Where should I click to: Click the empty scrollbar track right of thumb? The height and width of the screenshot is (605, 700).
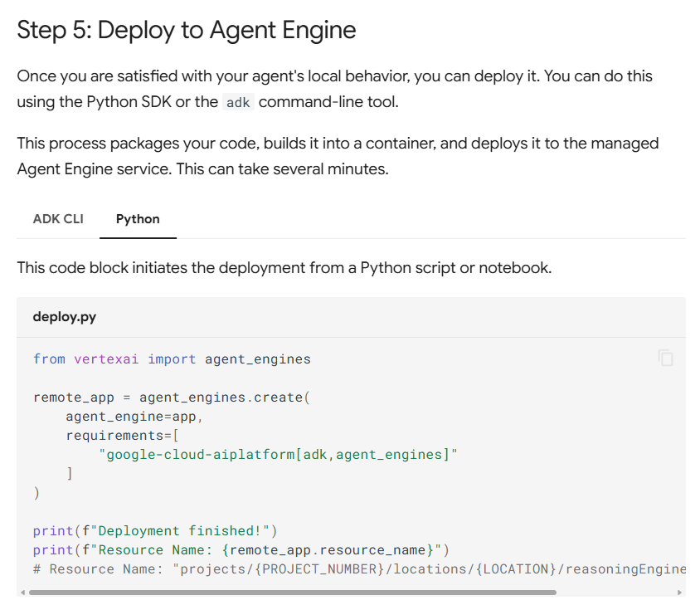(x=615, y=593)
